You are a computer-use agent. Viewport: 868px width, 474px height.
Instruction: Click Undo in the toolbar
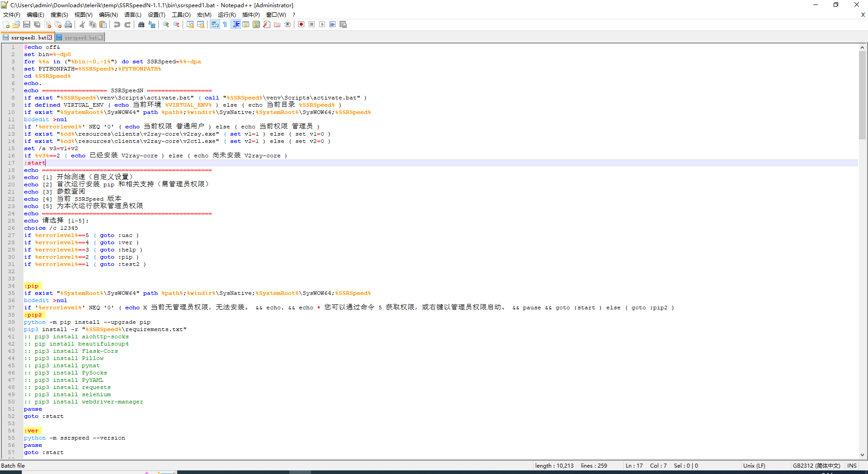click(x=118, y=24)
